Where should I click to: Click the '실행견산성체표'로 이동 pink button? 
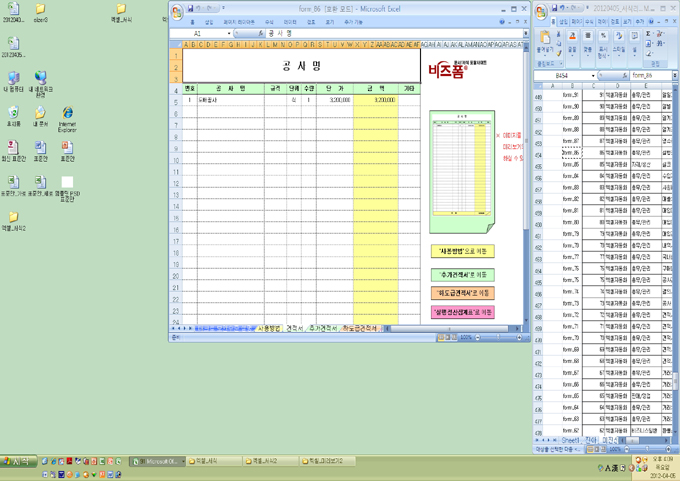462,312
